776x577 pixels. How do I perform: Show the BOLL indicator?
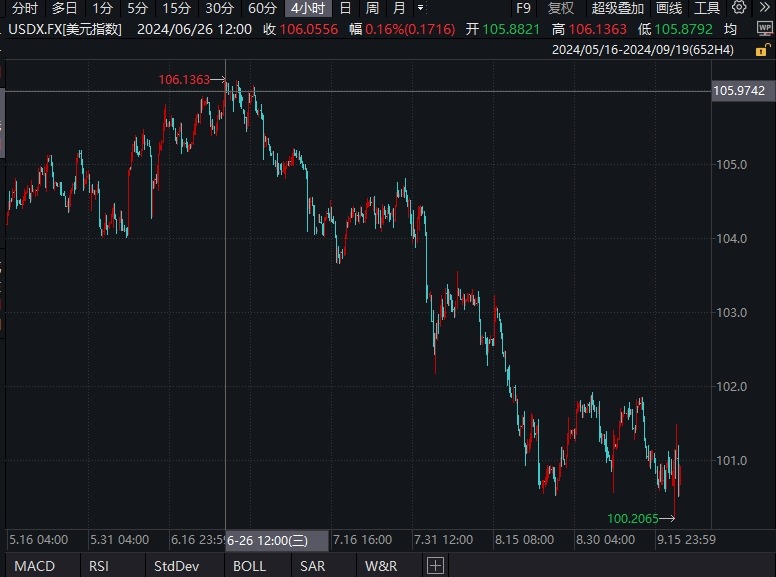[x=249, y=566]
